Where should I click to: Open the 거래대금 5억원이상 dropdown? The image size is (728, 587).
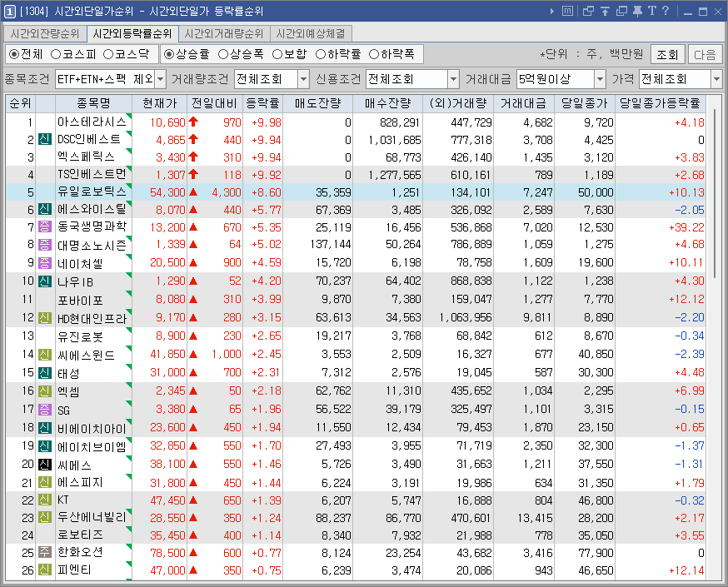[600, 79]
